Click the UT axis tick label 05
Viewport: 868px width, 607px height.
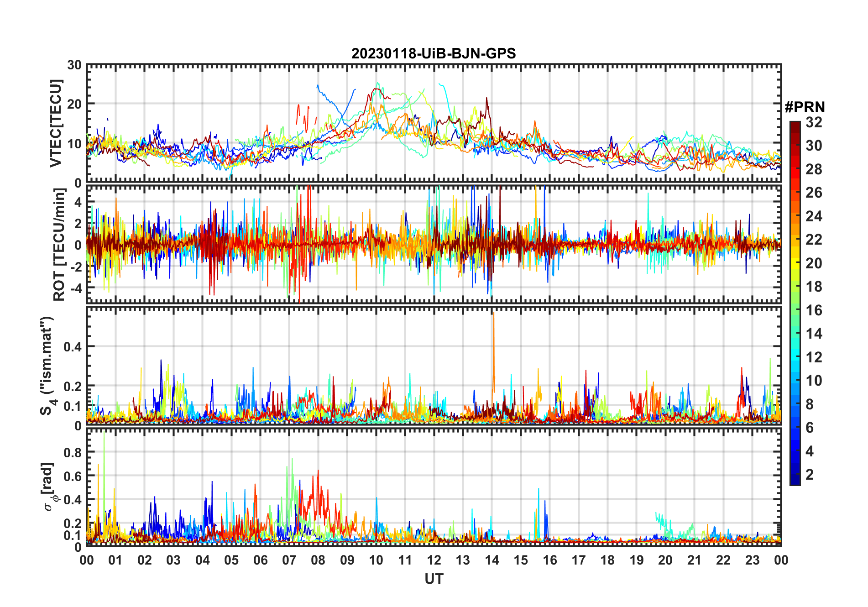click(x=231, y=560)
